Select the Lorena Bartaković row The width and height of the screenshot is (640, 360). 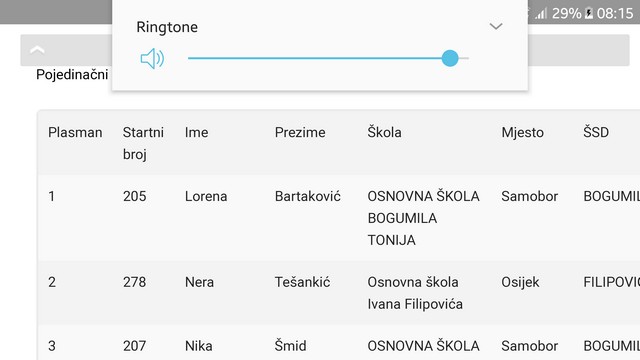pyautogui.click(x=339, y=218)
